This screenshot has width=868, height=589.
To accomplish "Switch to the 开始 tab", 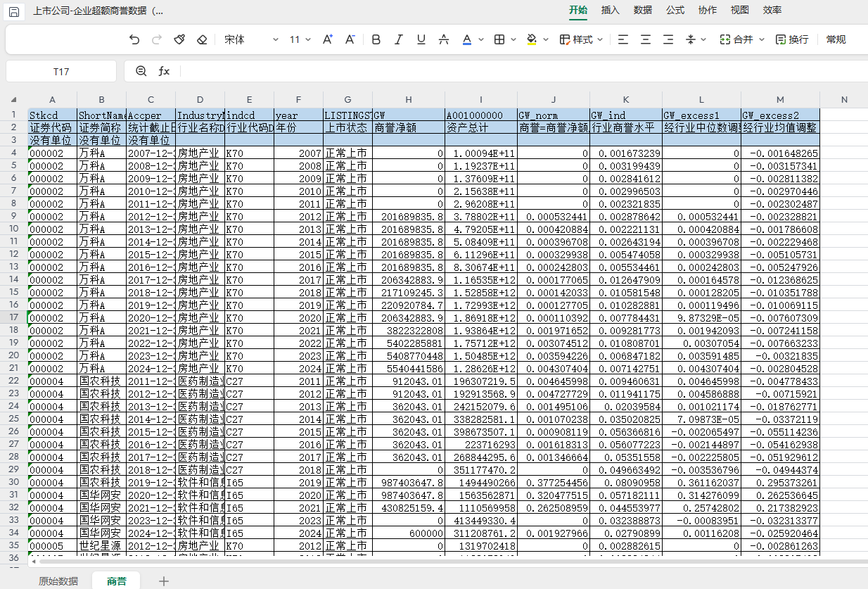I will click(578, 10).
